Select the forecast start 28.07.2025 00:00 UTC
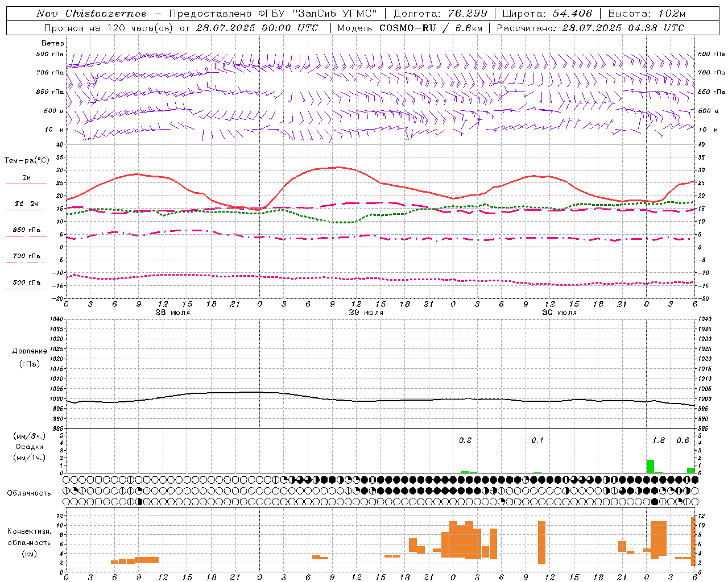The width and height of the screenshot is (728, 582). 257,28
